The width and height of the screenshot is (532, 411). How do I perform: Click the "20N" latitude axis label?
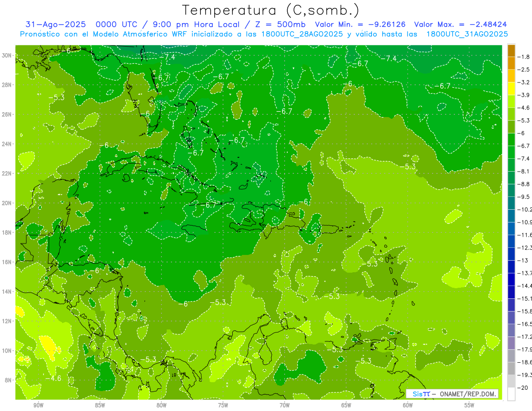click(x=7, y=203)
